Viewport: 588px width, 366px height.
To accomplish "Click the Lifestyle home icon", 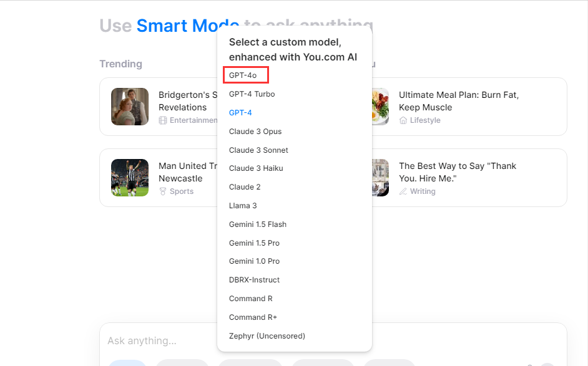I will pos(403,120).
